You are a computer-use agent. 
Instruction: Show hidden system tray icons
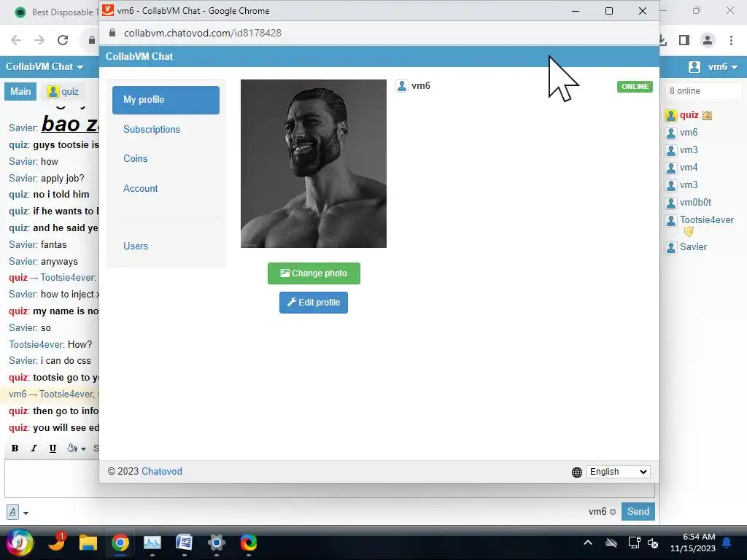(x=588, y=542)
